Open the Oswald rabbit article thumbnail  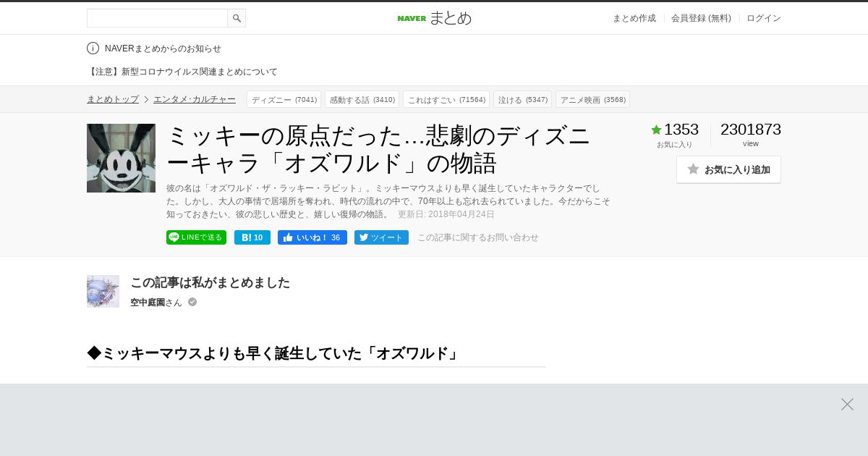point(121,158)
